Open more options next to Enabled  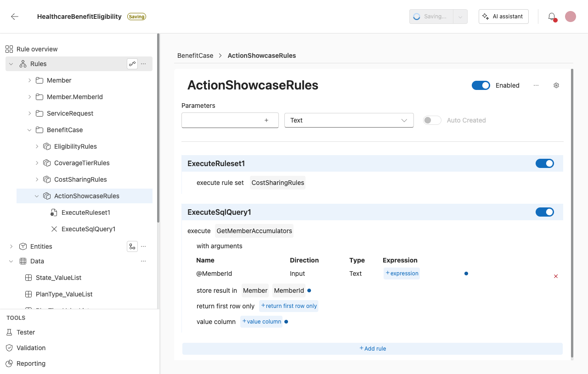coord(536,85)
